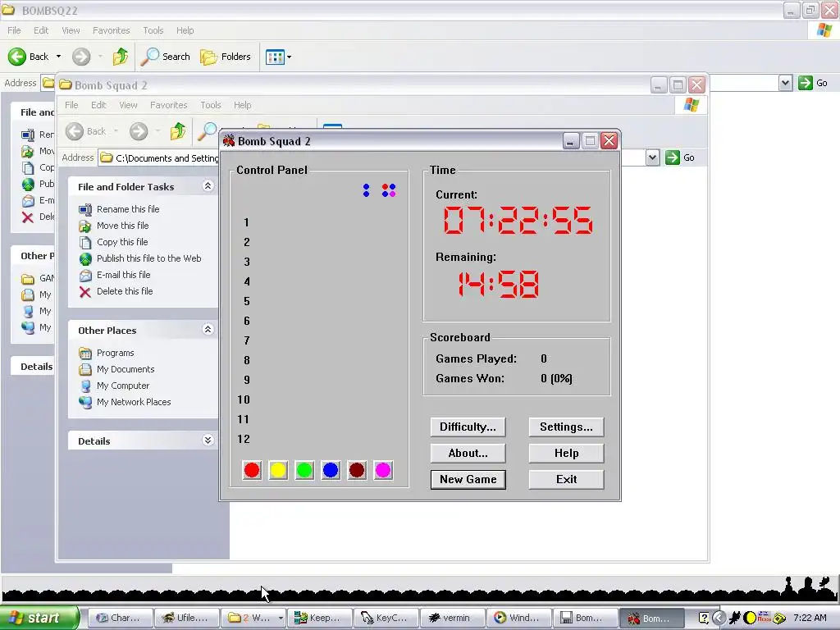Open Back history dropdown arrow in BOMBSQ22 window

point(58,57)
